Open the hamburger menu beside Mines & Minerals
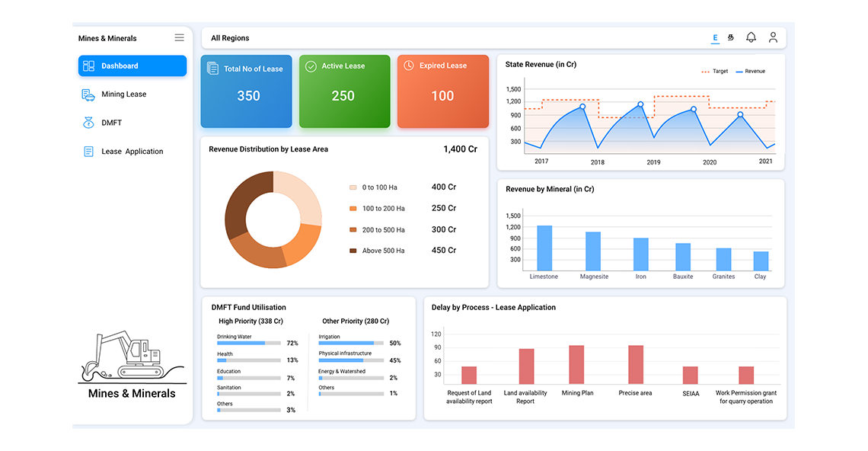 (180, 37)
